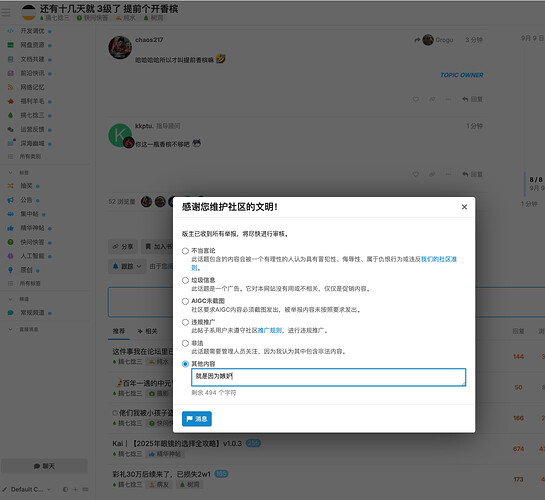The width and height of the screenshot is (545, 500).
Task: Open the 我们的社区准则 link
Action: pos(439,259)
